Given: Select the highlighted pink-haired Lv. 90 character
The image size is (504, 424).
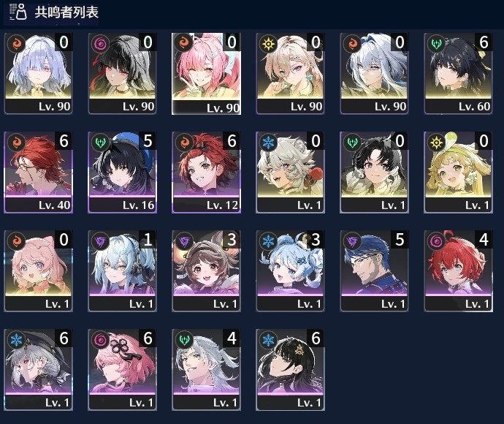Looking at the screenshot, I should (207, 74).
